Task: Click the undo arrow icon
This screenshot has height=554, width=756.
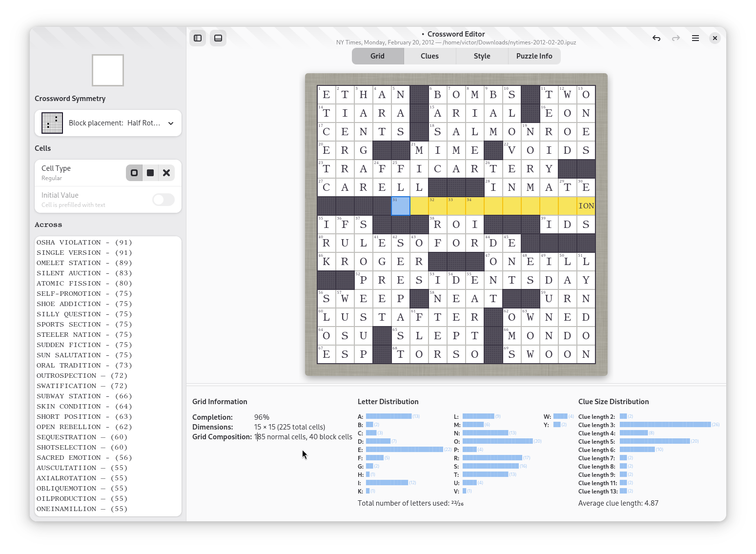Action: click(656, 38)
